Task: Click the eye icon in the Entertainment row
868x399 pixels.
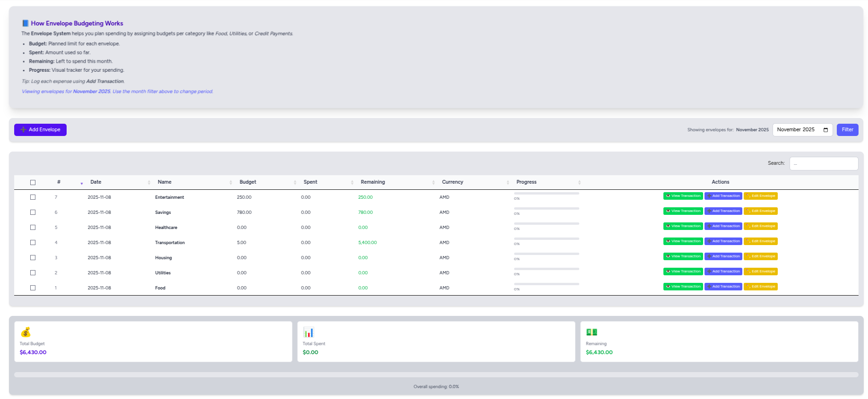Action: (x=668, y=196)
